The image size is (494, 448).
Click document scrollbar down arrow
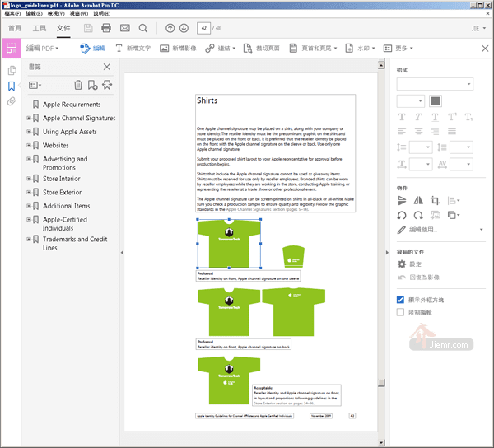click(x=381, y=443)
